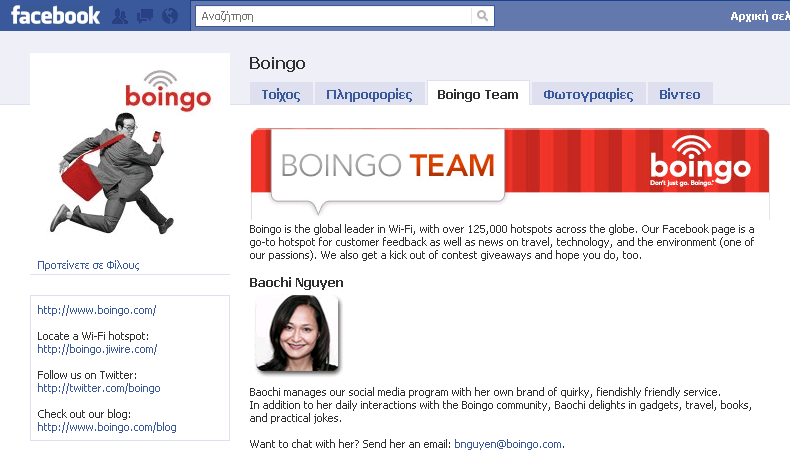Click the facebook logo
790x457 pixels.
(55, 16)
